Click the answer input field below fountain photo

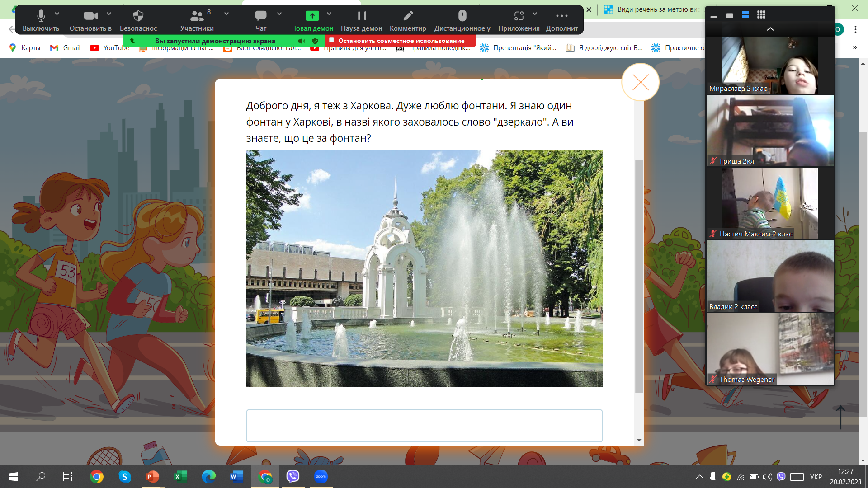[x=424, y=426]
